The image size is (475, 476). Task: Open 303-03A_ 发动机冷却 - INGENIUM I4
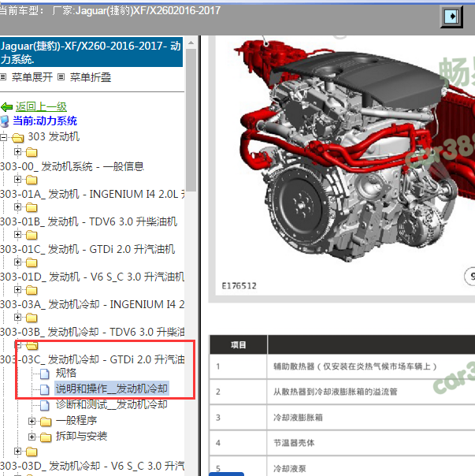92,304
